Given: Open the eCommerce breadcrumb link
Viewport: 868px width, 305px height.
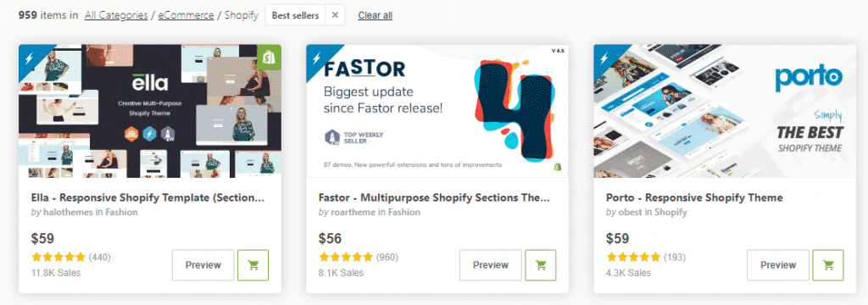Looking at the screenshot, I should pyautogui.click(x=186, y=15).
